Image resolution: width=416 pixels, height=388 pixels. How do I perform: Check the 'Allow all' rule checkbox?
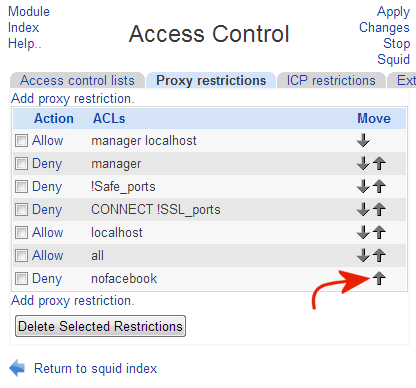(x=21, y=256)
